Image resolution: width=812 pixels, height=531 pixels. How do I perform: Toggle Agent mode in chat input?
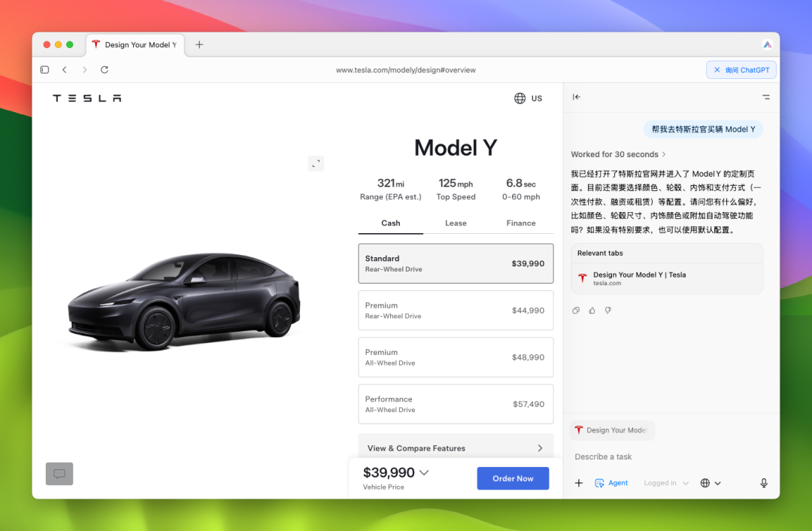[611, 483]
